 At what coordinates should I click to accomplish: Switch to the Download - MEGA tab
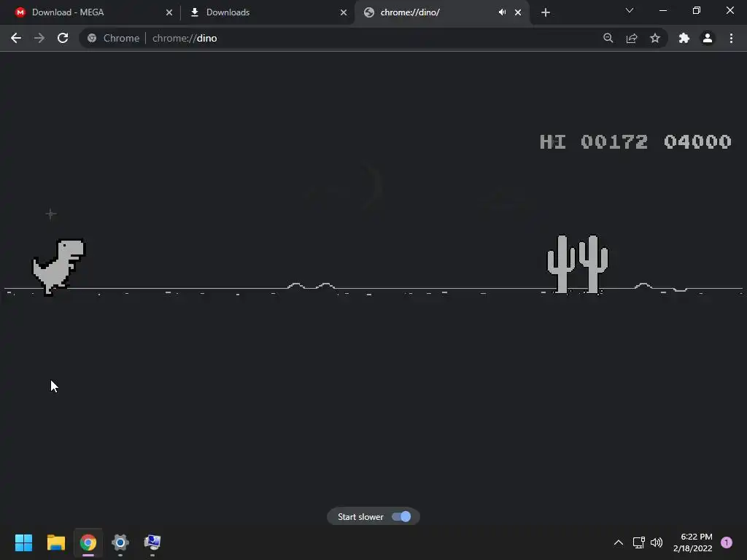coord(90,12)
